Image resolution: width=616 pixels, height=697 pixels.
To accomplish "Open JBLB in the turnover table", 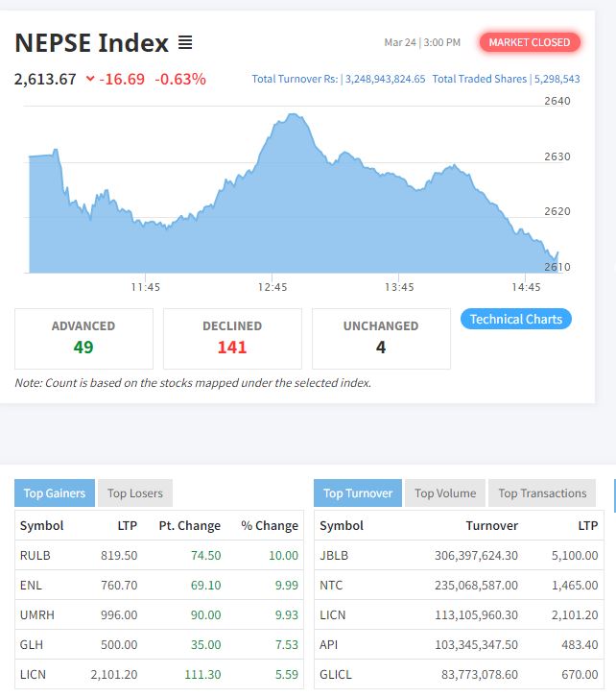I will [x=333, y=555].
